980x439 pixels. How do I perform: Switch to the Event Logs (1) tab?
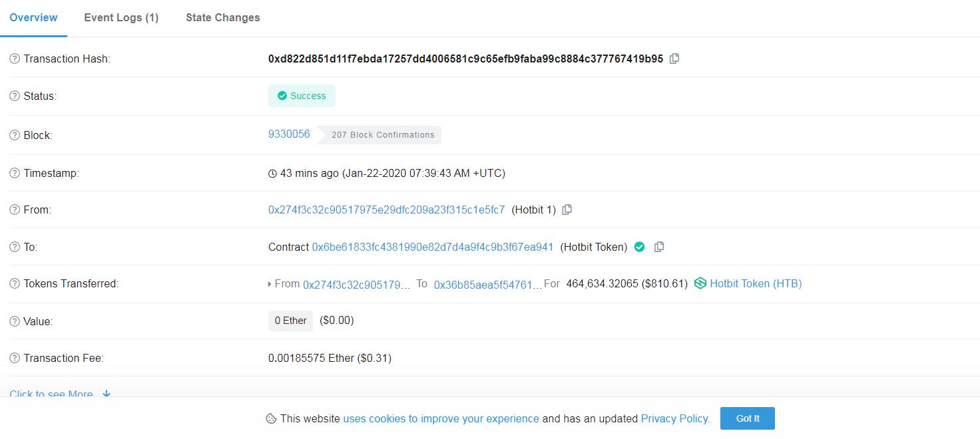[121, 17]
